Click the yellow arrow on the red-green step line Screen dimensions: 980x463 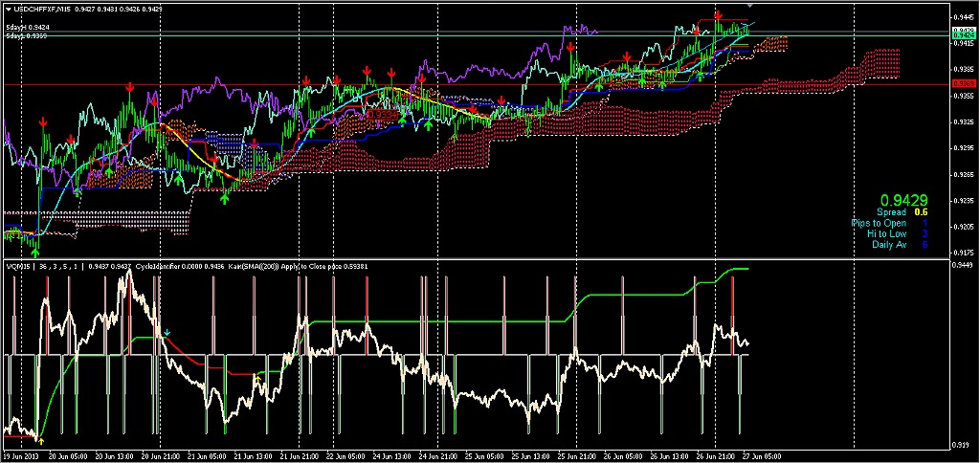[x=256, y=380]
